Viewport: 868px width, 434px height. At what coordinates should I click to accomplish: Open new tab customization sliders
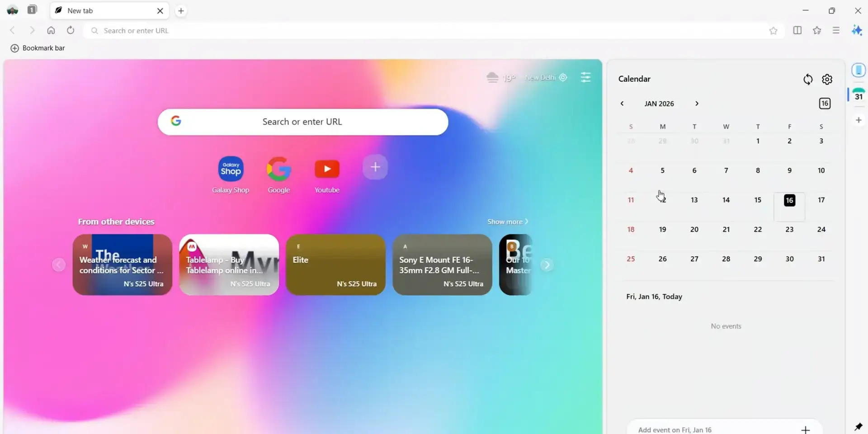click(585, 77)
